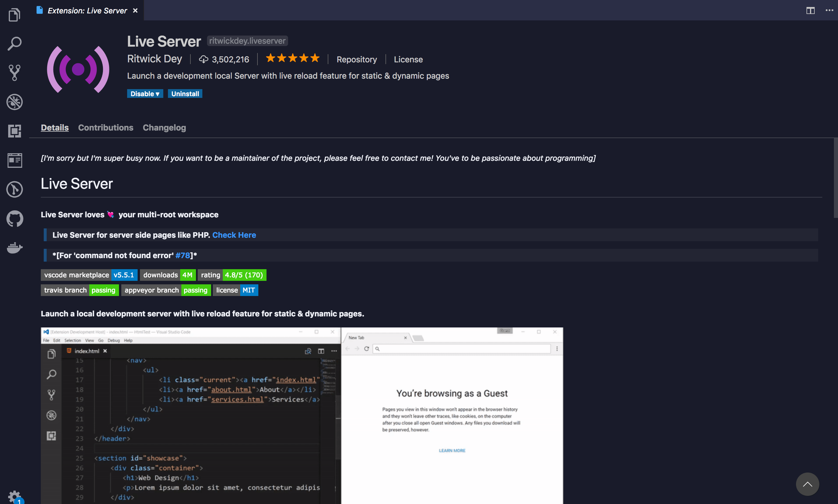Select the browser preview icon in the sidebar
Viewport: 838px width, 504px height.
pyautogui.click(x=14, y=160)
